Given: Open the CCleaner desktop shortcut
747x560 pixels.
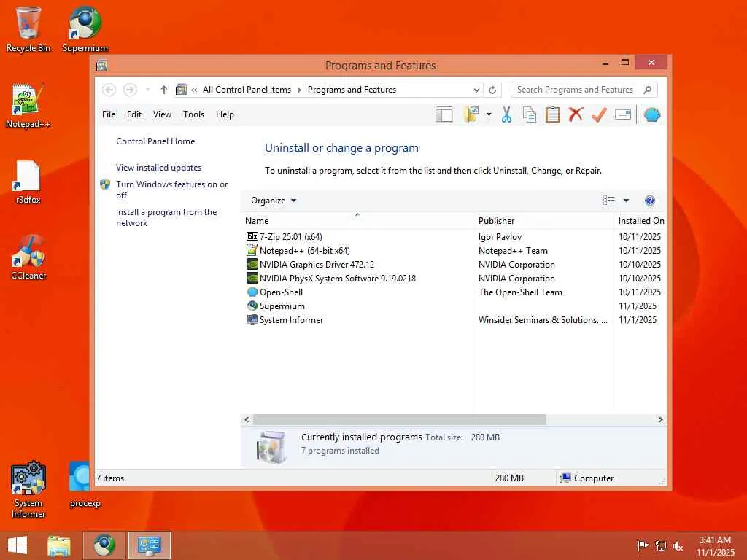Looking at the screenshot, I should [x=28, y=257].
